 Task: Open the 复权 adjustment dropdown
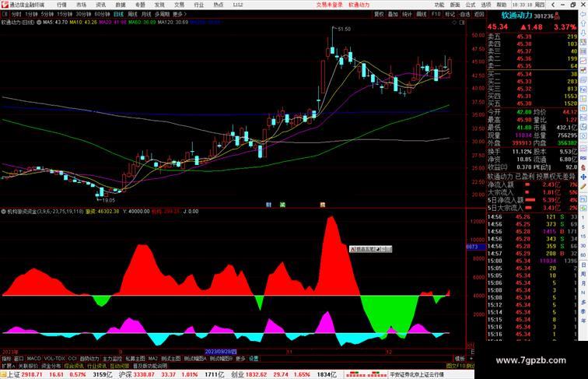(379, 14)
